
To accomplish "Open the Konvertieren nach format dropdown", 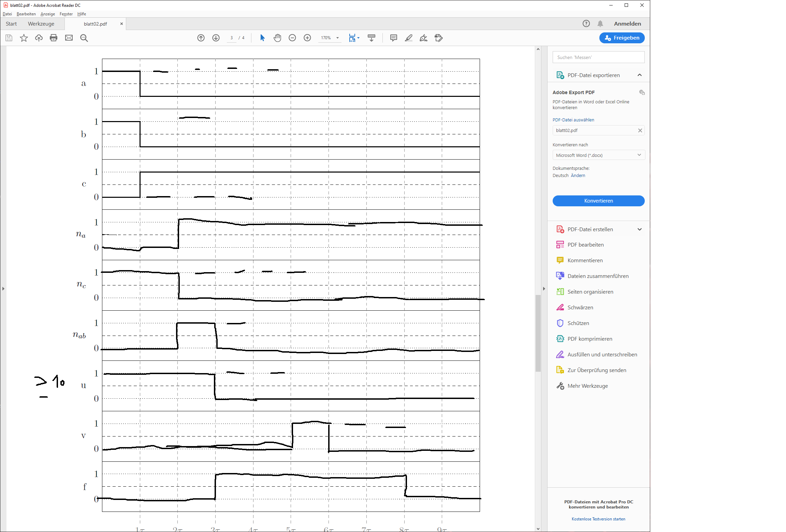I will coord(599,155).
